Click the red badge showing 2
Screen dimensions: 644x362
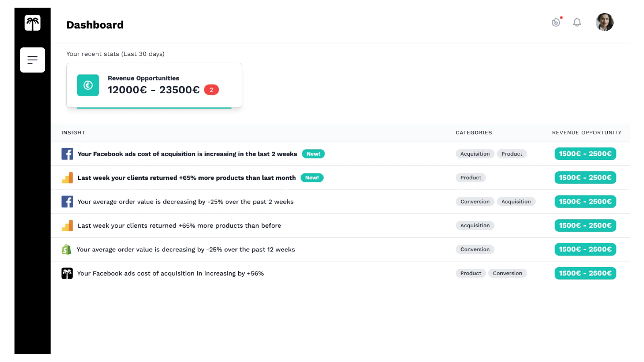[x=211, y=90]
